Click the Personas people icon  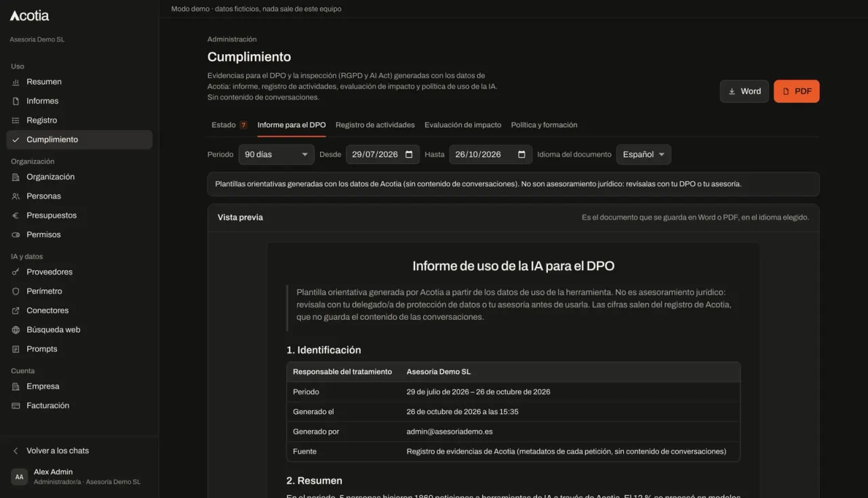pyautogui.click(x=16, y=196)
